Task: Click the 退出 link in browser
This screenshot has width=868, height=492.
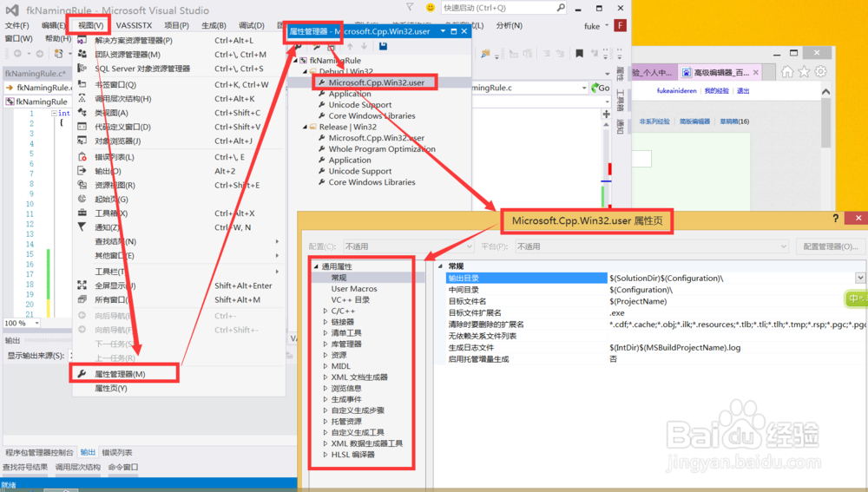Action: [743, 91]
